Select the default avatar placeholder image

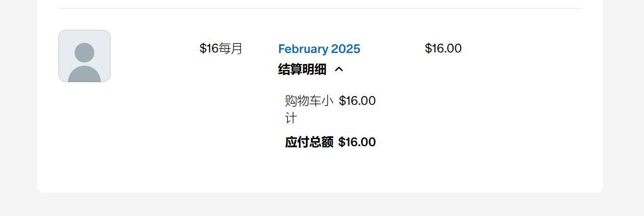click(84, 56)
